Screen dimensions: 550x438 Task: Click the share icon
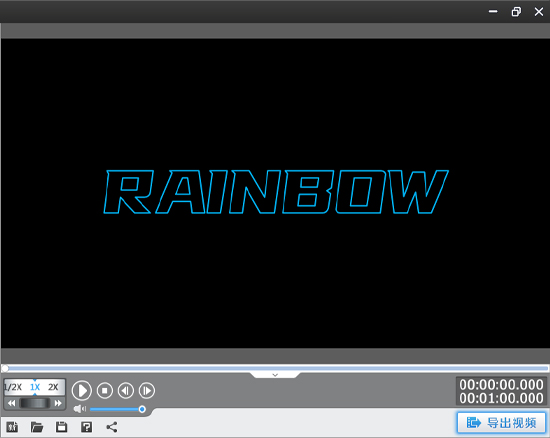(112, 427)
